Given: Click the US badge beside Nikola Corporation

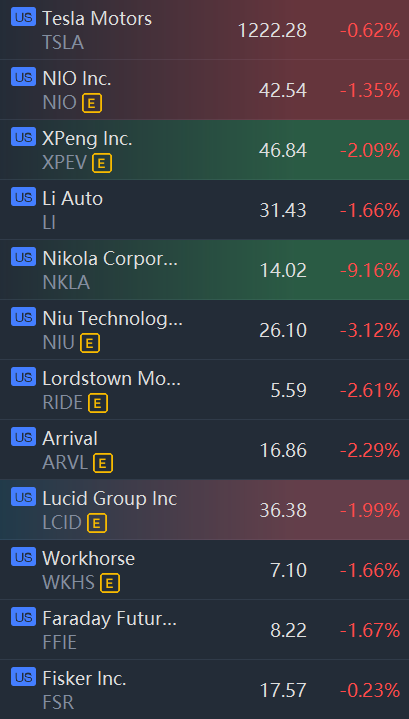Looking at the screenshot, I should click(x=23, y=257).
